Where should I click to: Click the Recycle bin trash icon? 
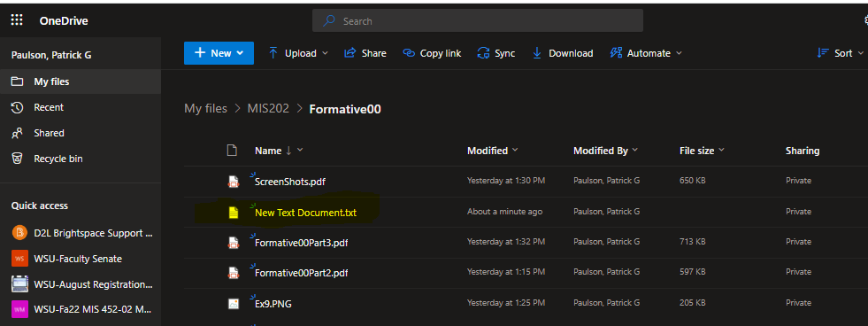[17, 159]
